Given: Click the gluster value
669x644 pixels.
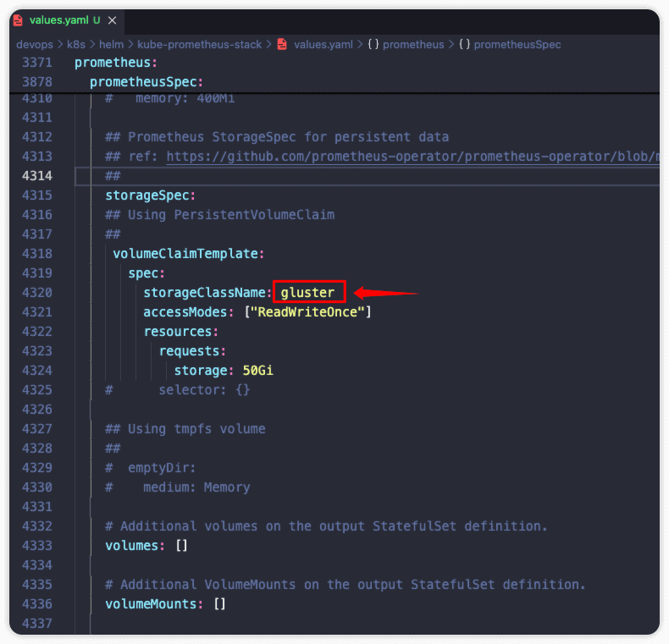Looking at the screenshot, I should [307, 293].
